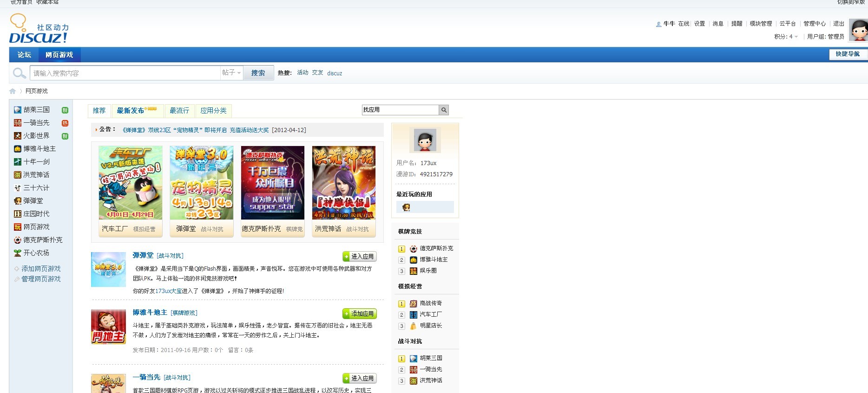Click 明星店长 icon in 模拟经营 ranking
868x393 pixels.
pos(414,326)
